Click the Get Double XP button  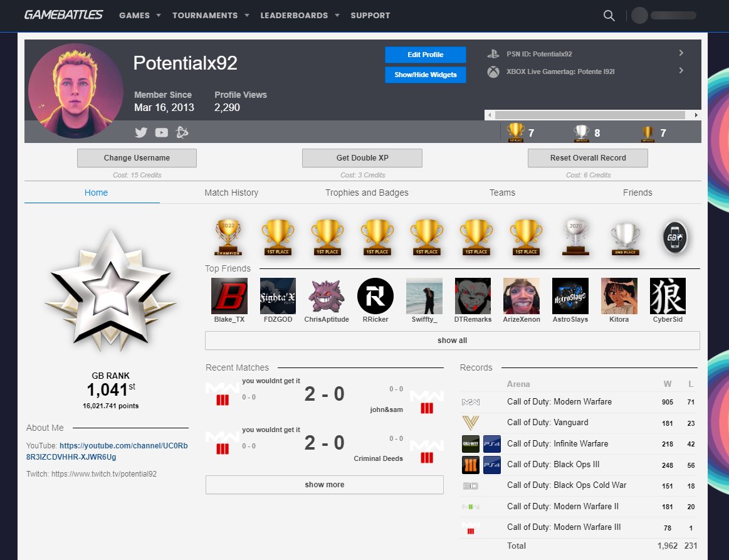point(362,157)
